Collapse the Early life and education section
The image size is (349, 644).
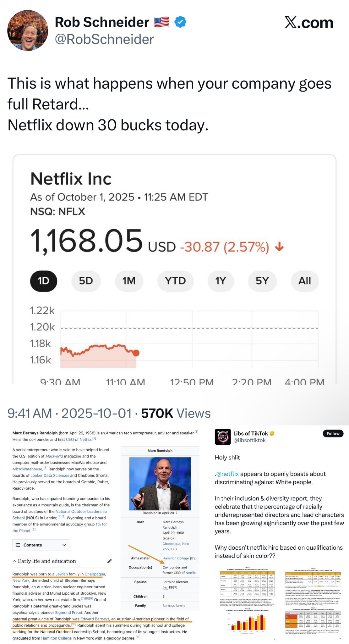coord(14,561)
